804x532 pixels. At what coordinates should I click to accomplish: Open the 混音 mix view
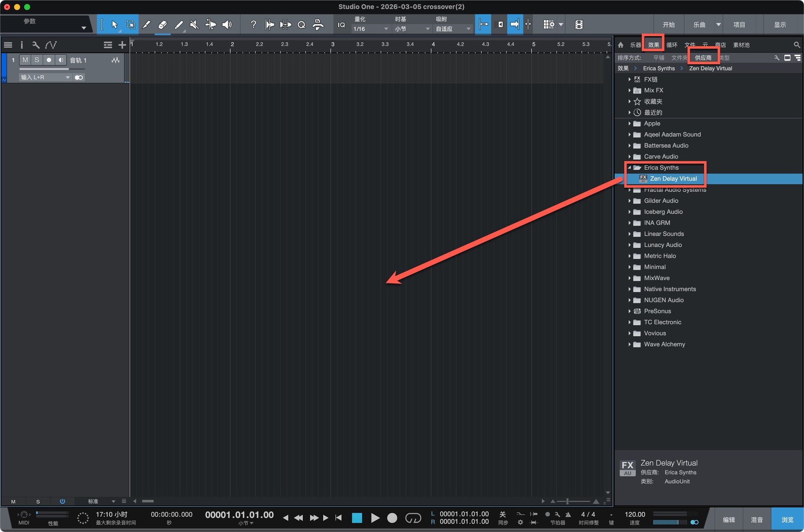(x=756, y=519)
